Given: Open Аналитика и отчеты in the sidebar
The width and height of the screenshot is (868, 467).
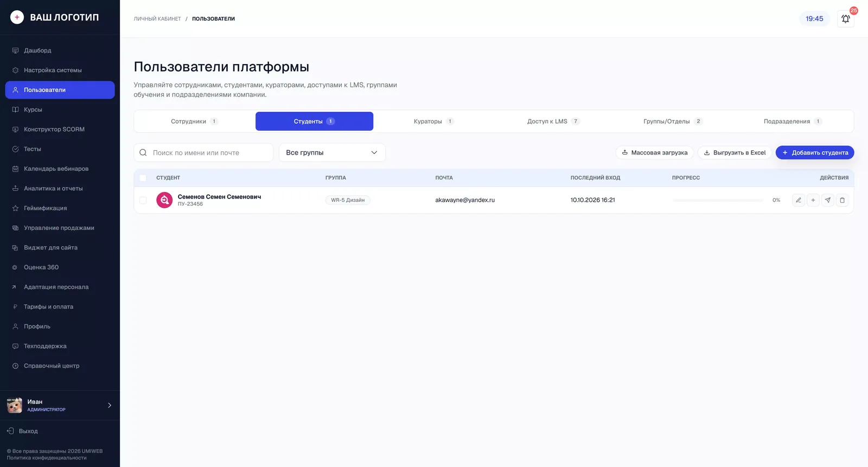Looking at the screenshot, I should coord(60,189).
